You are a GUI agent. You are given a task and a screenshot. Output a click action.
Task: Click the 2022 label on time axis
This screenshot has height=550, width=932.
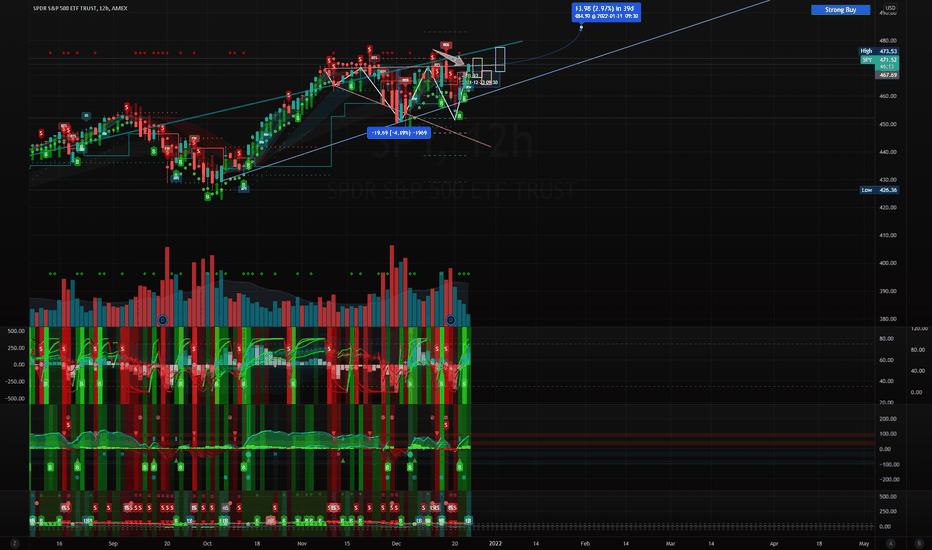coord(495,543)
